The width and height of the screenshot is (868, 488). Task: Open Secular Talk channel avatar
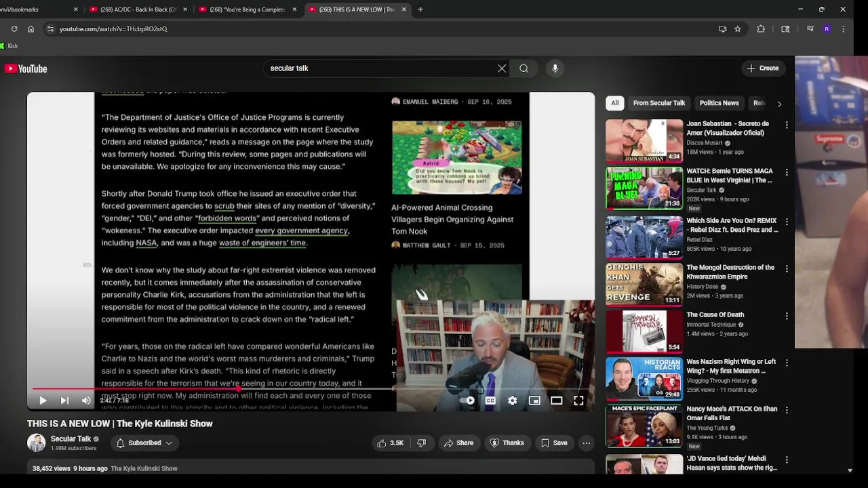pos(36,443)
